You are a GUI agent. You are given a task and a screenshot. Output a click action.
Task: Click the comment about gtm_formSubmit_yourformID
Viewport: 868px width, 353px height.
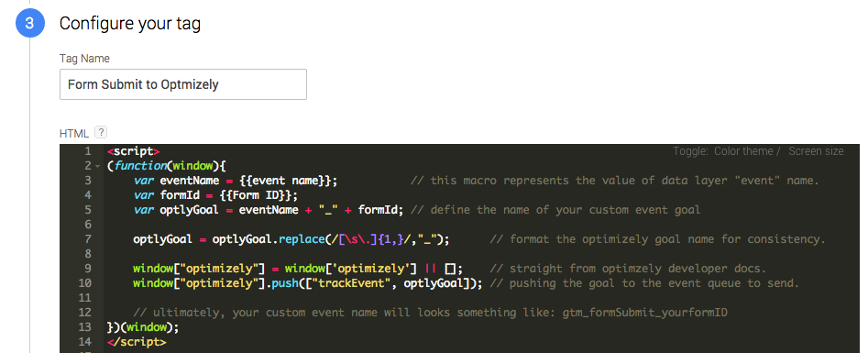(430, 313)
